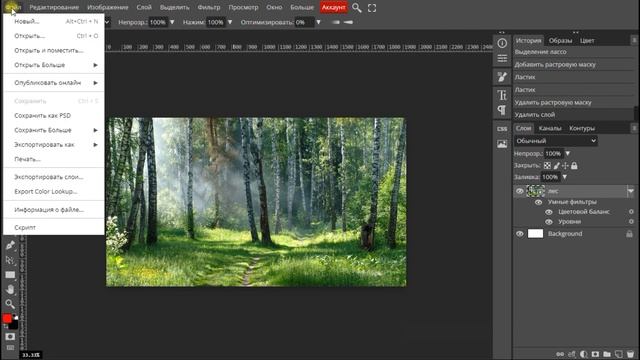The height and width of the screenshot is (360, 640).
Task: Select the Rectangle shape tool
Action: click(x=10, y=275)
